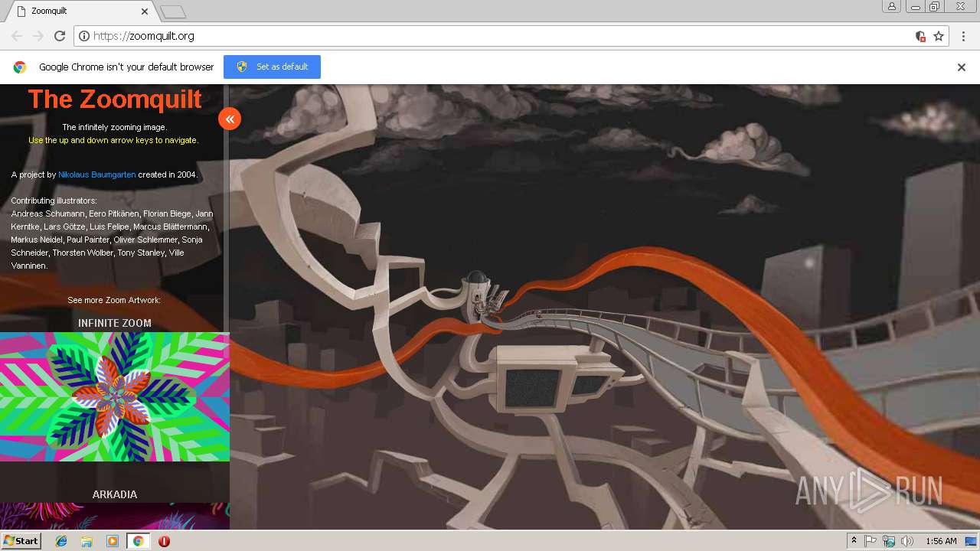Open Chrome menu with three dots
Viewport: 980px width, 551px height.
click(962, 36)
